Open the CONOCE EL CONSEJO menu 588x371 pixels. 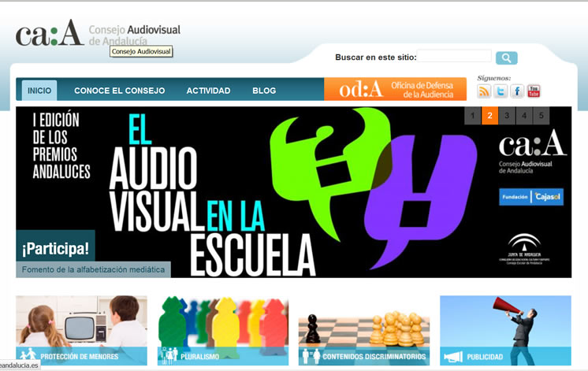119,91
